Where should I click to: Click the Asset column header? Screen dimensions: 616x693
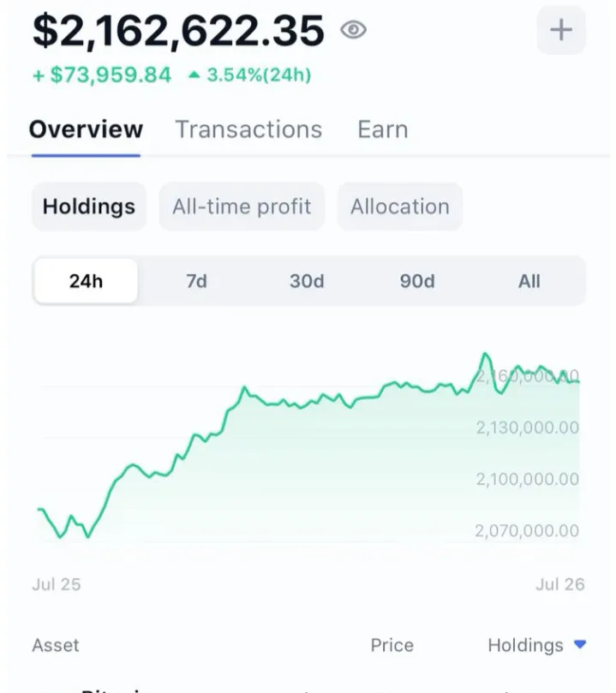tap(56, 645)
